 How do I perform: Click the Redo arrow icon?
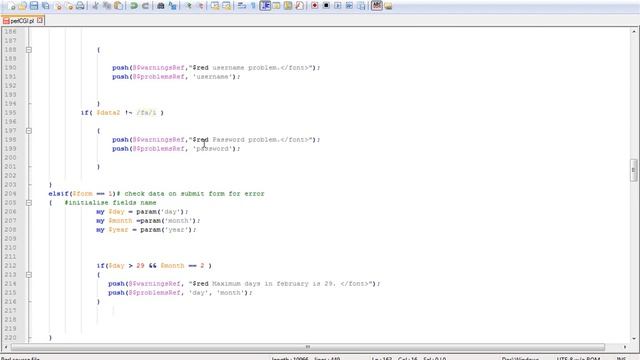coord(145,6)
